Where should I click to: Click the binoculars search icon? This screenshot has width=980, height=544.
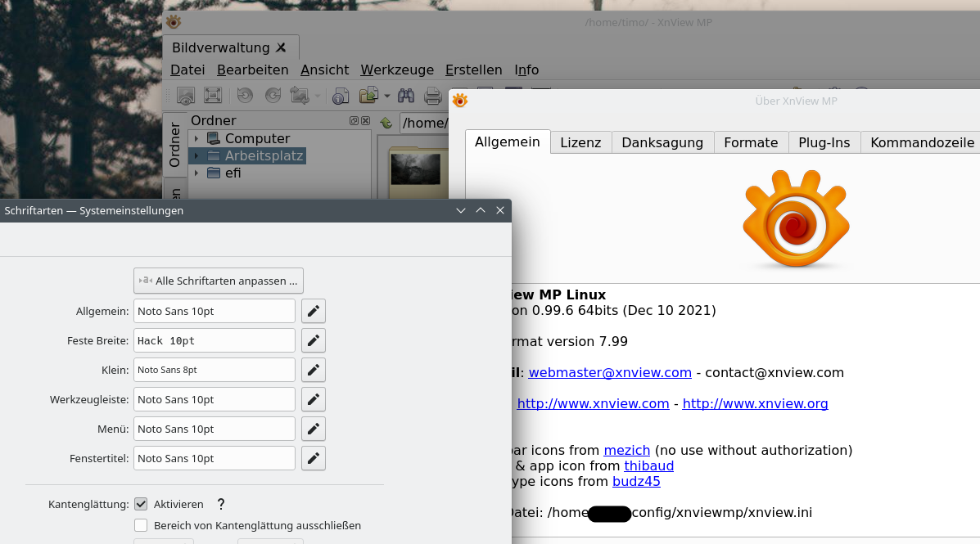[405, 96]
